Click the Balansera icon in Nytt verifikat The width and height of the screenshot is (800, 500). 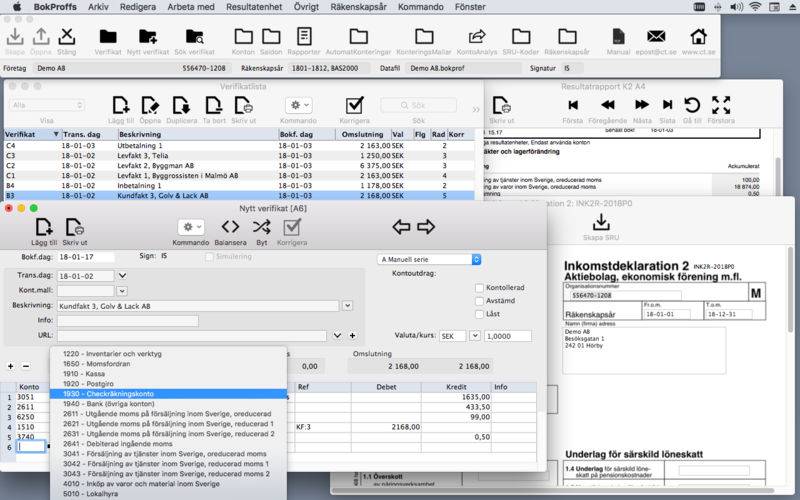pos(230,228)
